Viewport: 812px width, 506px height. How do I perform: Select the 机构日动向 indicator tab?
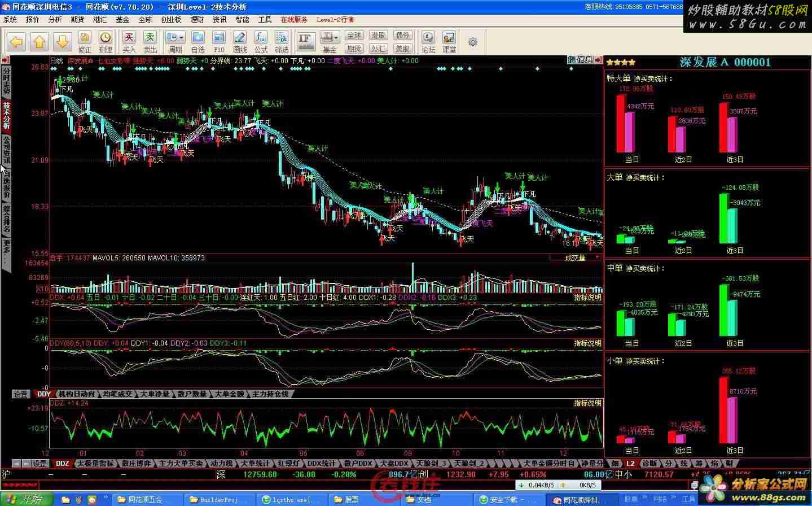(76, 394)
